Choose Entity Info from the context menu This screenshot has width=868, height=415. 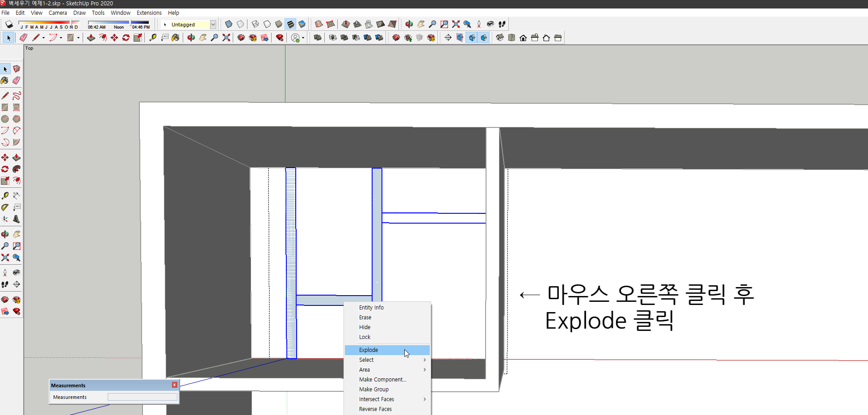387,307
